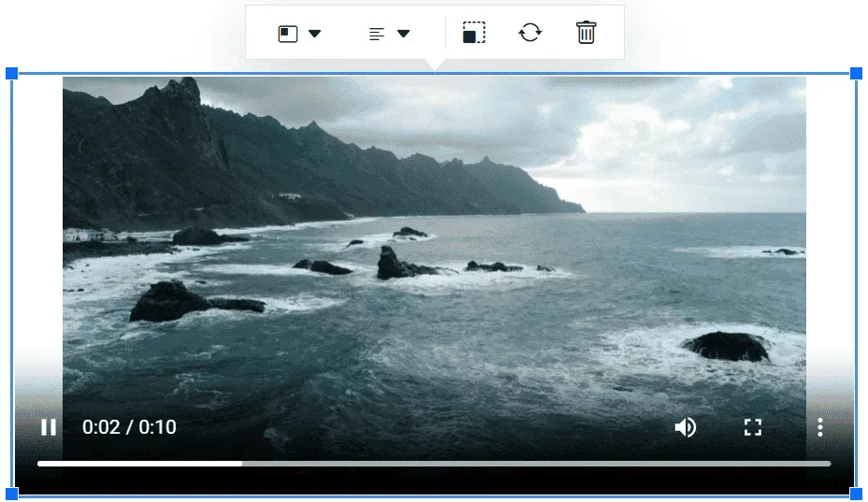Select the top-left resize handle

tap(11, 73)
